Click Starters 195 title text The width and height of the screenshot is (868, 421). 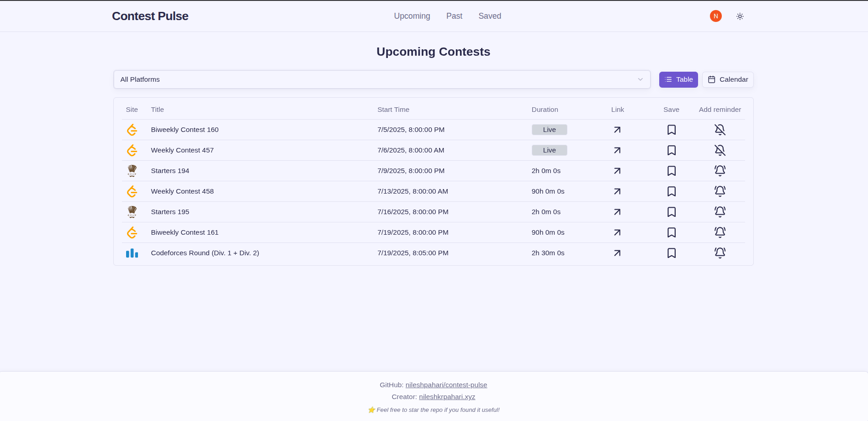coord(170,212)
